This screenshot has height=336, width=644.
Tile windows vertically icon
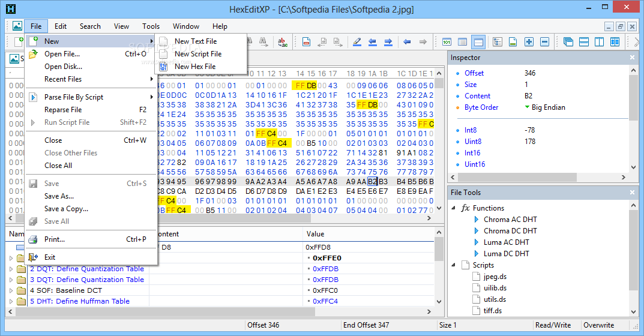(599, 42)
